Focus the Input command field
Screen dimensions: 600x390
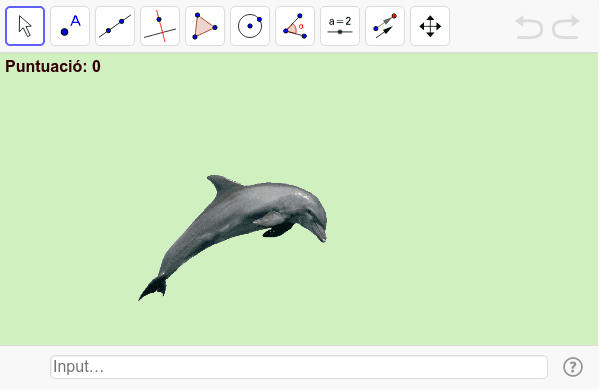(299, 367)
